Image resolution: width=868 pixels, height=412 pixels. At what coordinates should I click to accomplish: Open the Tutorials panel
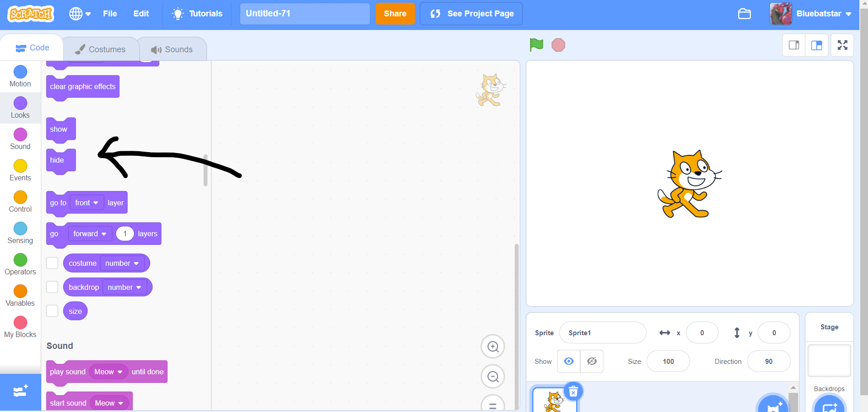tap(197, 13)
